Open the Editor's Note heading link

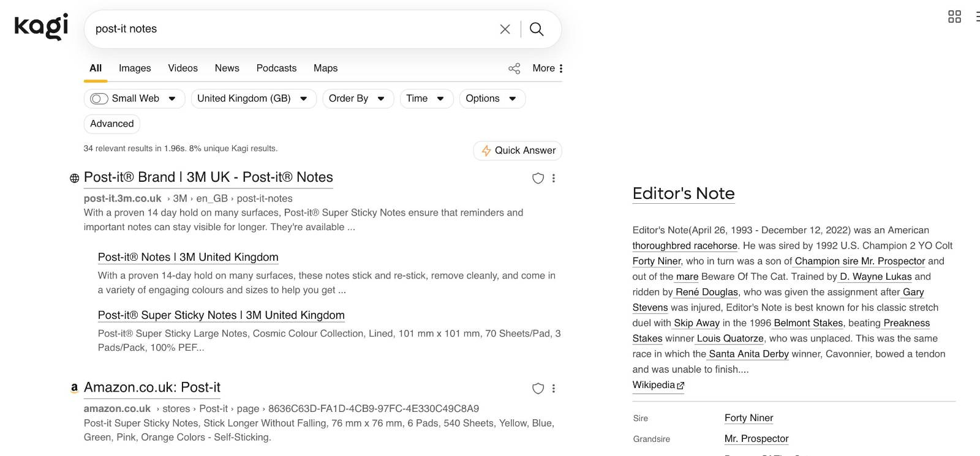click(684, 193)
